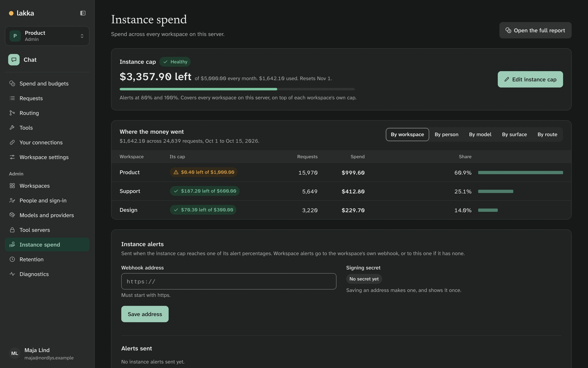Click the Routing branch icon
Screen dimensions: 588x368
pos(12,113)
